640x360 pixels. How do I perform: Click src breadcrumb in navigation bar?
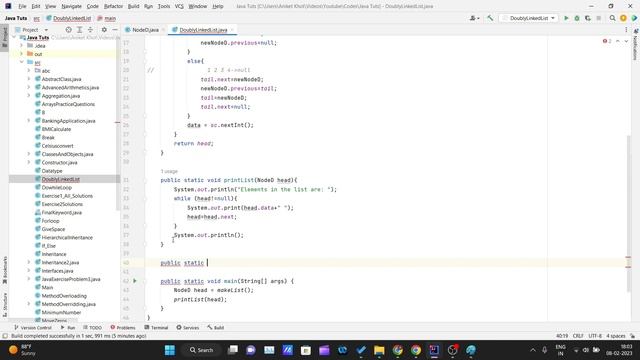[37, 18]
